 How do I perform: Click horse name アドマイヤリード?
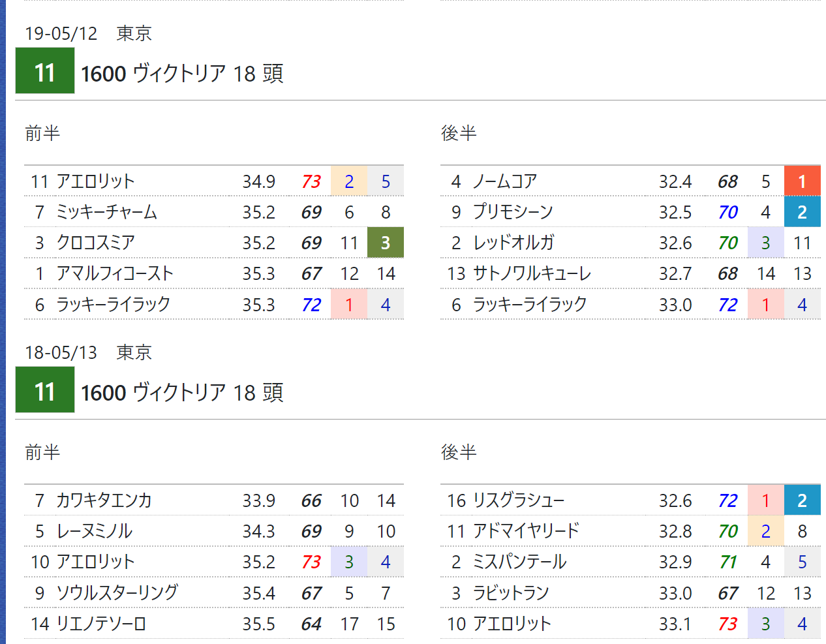525,531
